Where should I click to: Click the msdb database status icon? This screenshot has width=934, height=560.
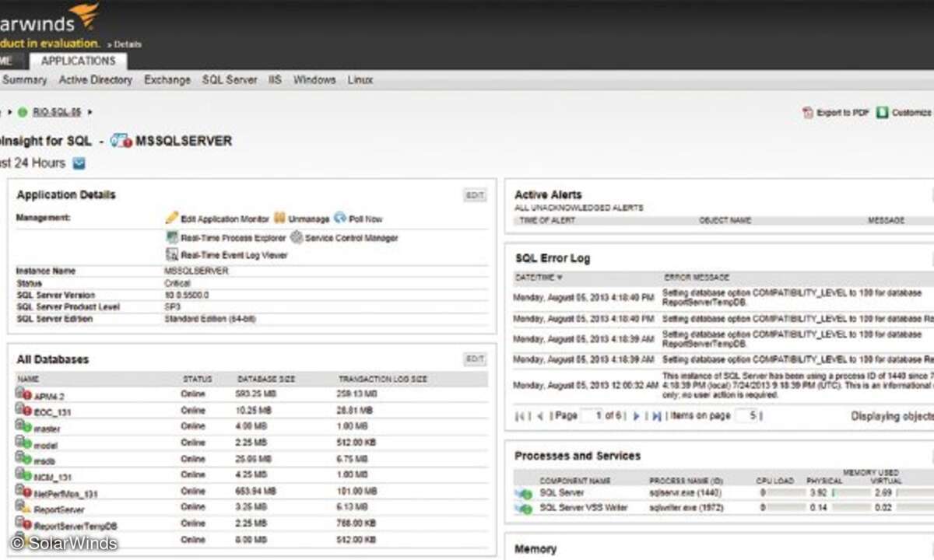click(x=23, y=459)
